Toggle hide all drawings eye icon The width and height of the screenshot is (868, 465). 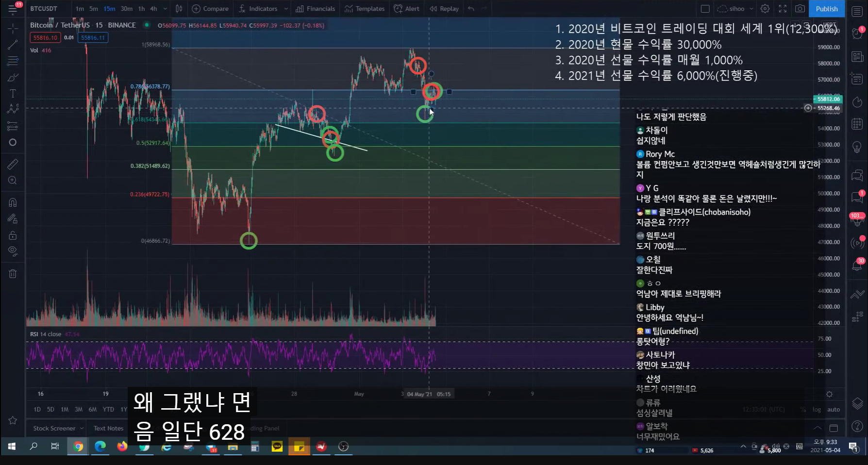click(13, 251)
